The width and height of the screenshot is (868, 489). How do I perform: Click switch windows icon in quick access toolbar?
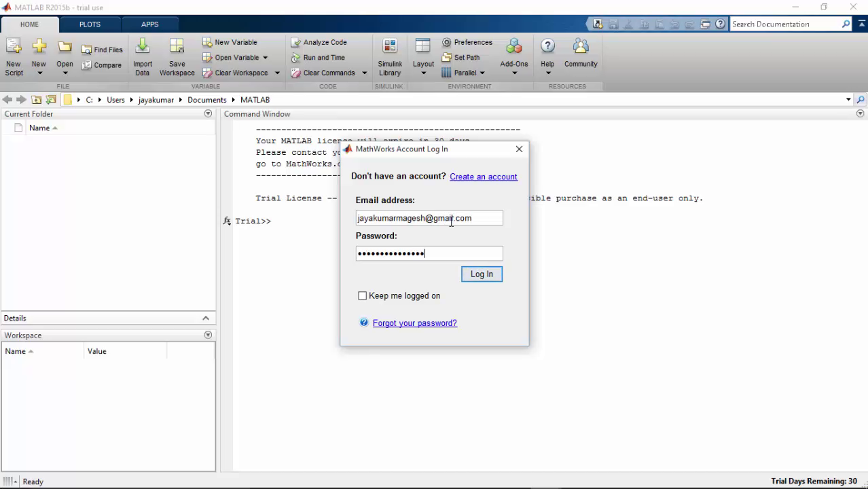pos(706,24)
